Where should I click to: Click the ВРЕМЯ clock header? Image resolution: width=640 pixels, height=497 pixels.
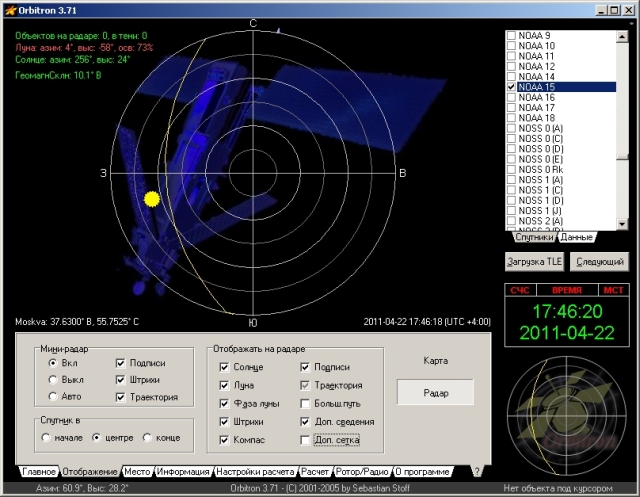567,290
